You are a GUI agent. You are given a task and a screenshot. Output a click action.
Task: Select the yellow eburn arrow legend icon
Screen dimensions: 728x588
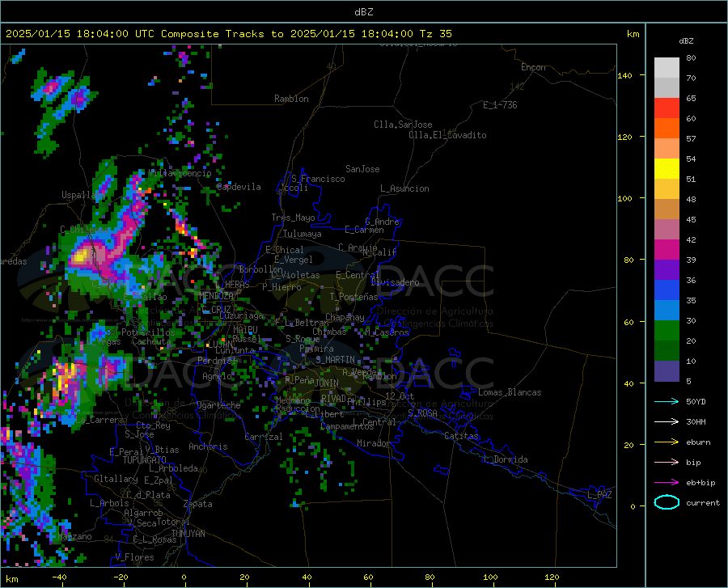pyautogui.click(x=667, y=442)
